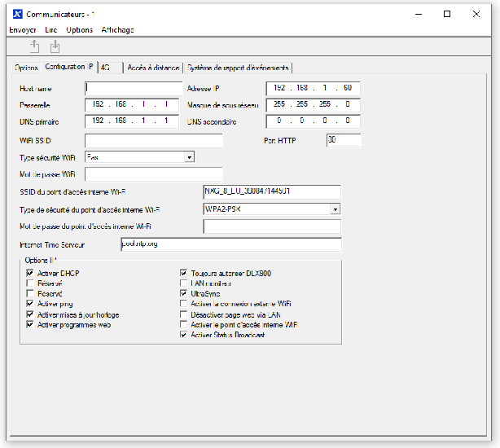Toggle Toujours autoriser DLX900 checkbox
Image resolution: width=500 pixels, height=448 pixels.
click(x=183, y=273)
